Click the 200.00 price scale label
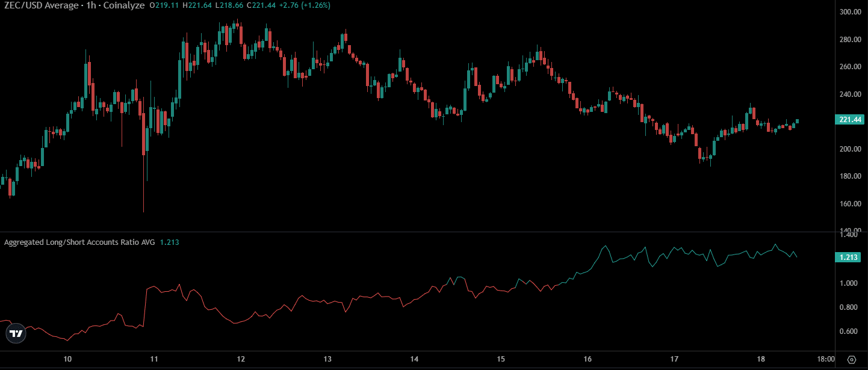868x370 pixels. click(x=849, y=149)
